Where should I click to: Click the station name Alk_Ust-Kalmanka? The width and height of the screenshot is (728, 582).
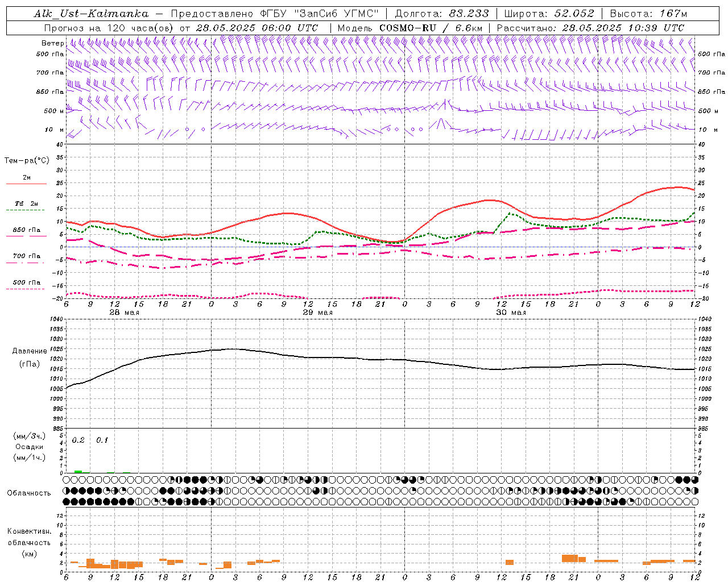92,14
